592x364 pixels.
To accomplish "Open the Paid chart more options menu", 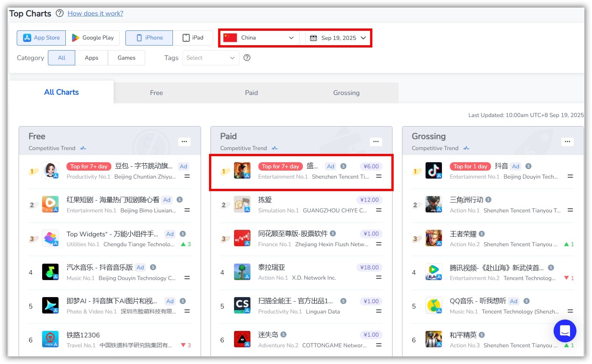I will pyautogui.click(x=376, y=142).
